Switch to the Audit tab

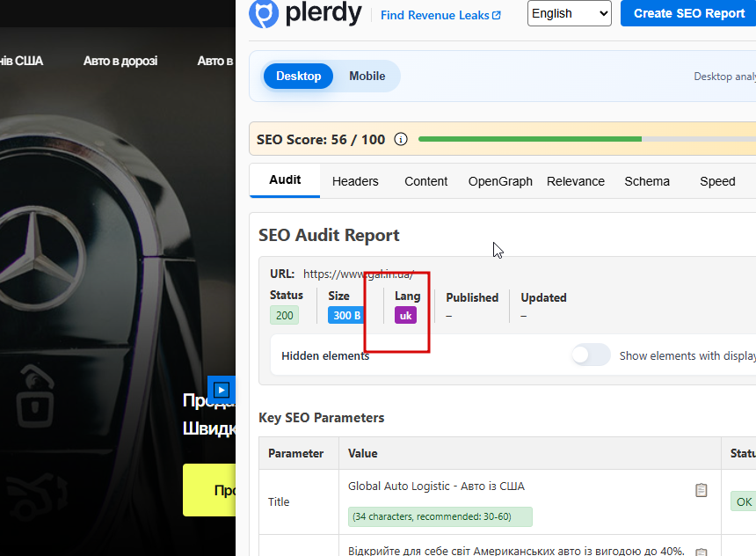[285, 180]
